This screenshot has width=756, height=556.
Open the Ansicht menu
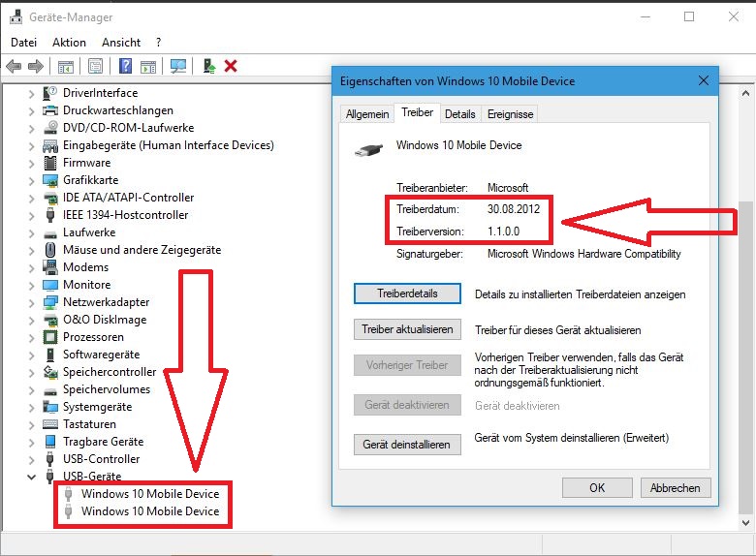[x=121, y=43]
